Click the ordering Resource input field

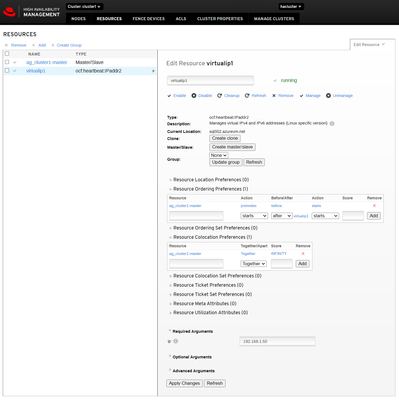pos(196,216)
